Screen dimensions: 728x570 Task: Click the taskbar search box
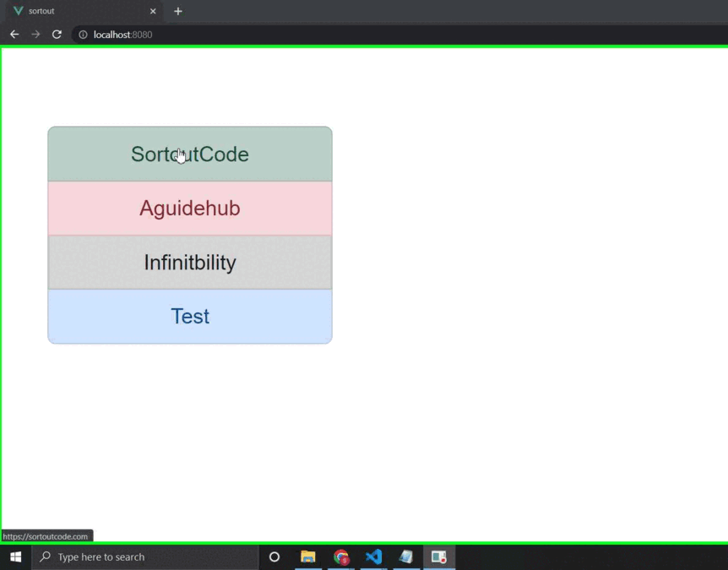tap(144, 557)
